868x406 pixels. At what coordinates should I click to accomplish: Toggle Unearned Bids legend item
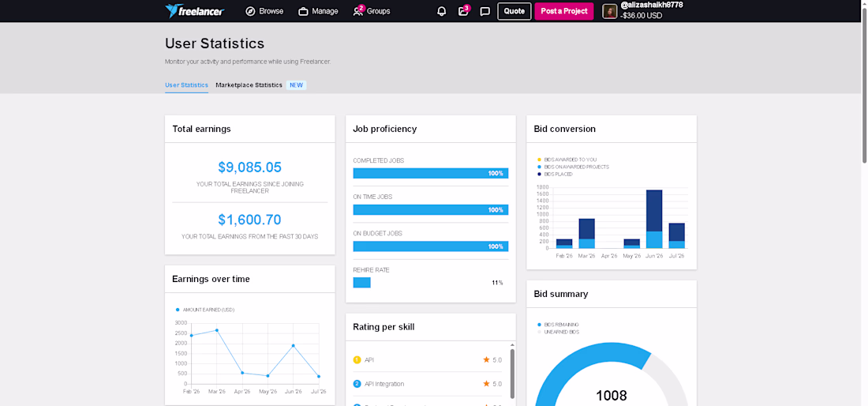(557, 332)
